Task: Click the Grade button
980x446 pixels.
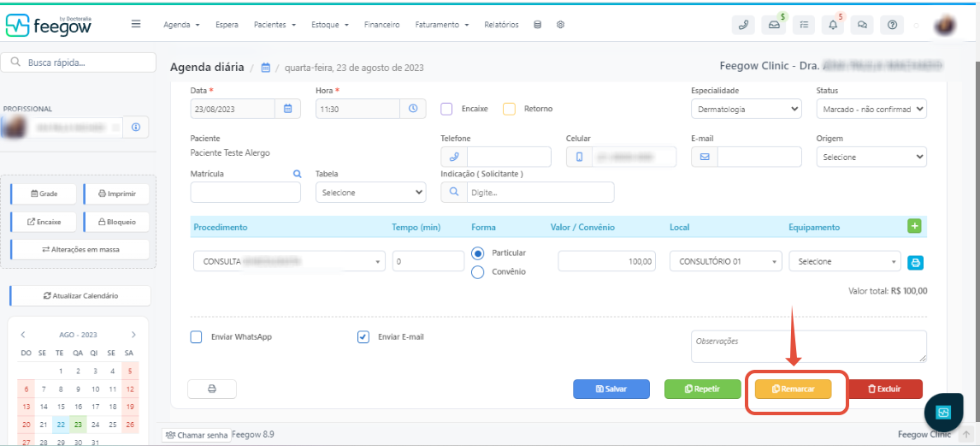Action: coord(44,194)
